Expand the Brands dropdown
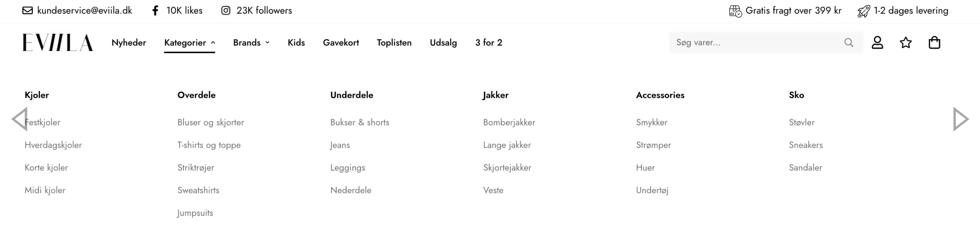Image resolution: width=980 pixels, height=237 pixels. point(251,42)
